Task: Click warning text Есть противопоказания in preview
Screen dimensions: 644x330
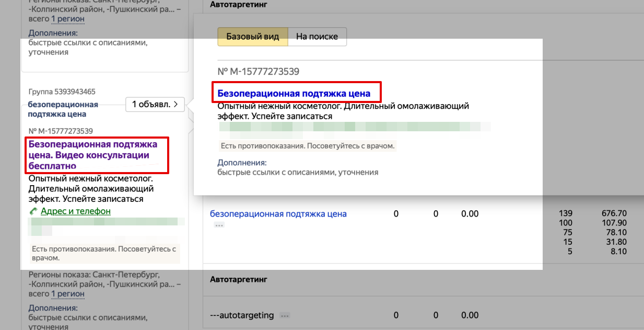Action: (308, 146)
